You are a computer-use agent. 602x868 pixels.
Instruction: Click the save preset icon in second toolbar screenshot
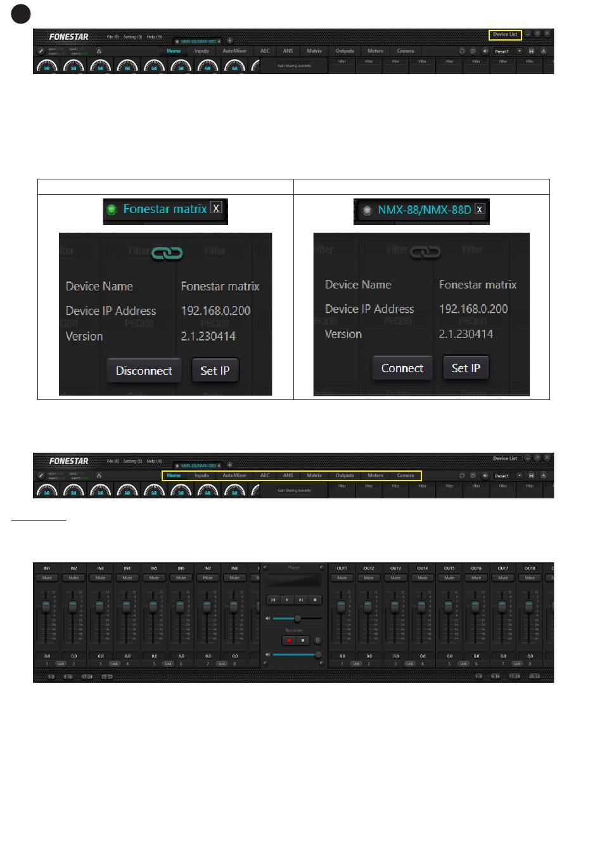532,476
